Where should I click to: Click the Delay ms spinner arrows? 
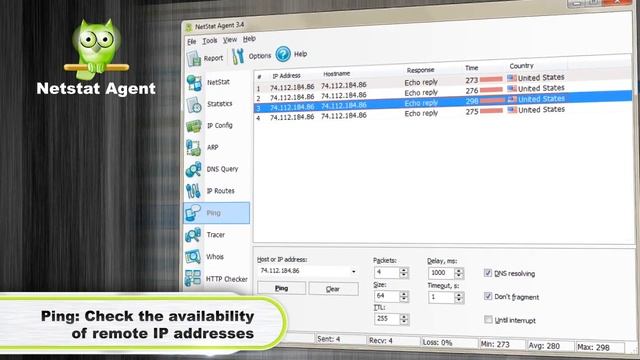coord(459,273)
